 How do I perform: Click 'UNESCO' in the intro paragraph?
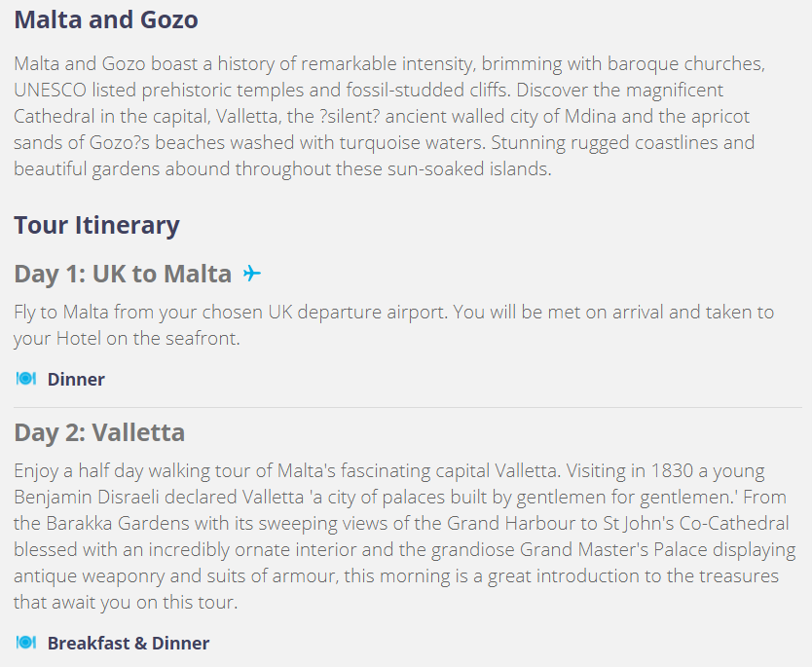click(51, 91)
